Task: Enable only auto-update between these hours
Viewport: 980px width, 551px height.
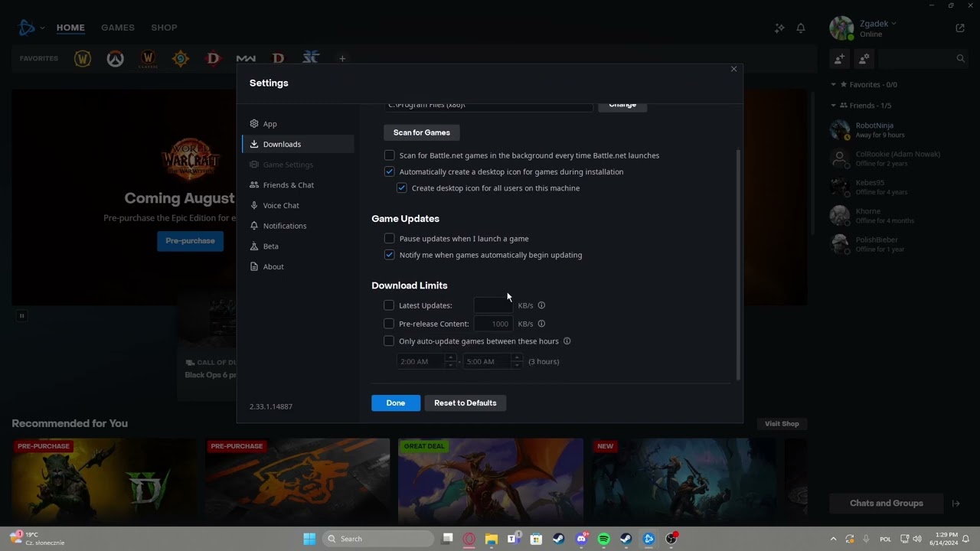Action: 389,341
